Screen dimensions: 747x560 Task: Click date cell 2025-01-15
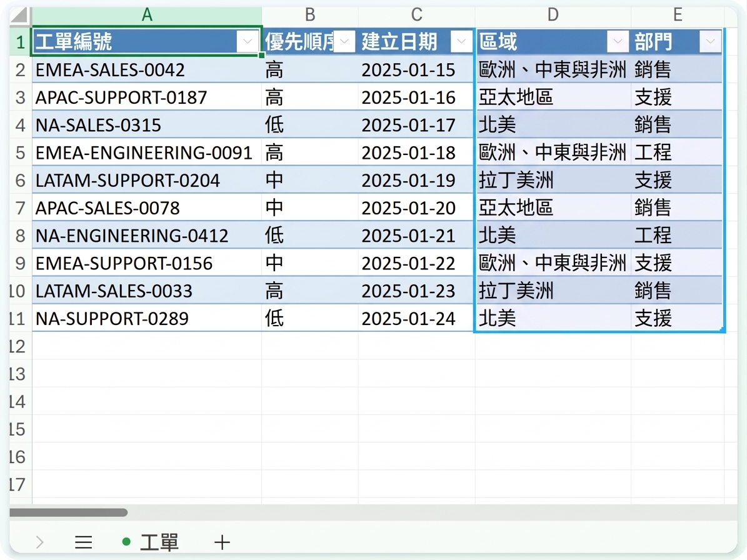pos(416,69)
